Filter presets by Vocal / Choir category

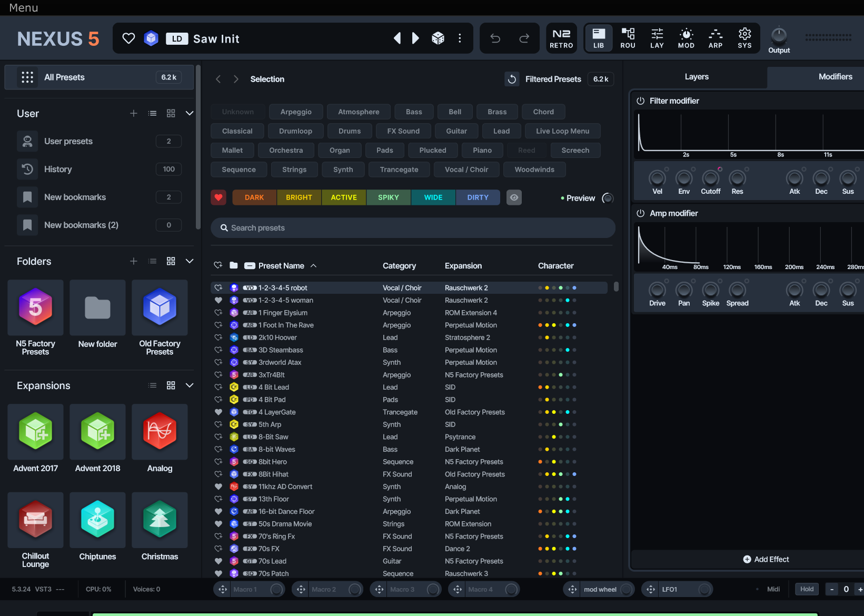(466, 170)
